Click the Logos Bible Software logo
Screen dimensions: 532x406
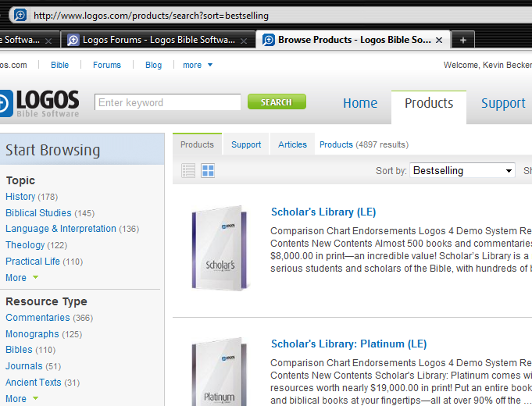click(x=39, y=103)
